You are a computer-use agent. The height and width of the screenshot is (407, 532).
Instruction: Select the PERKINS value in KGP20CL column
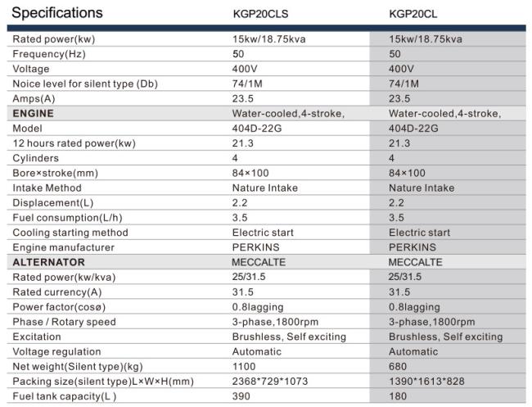pos(413,247)
